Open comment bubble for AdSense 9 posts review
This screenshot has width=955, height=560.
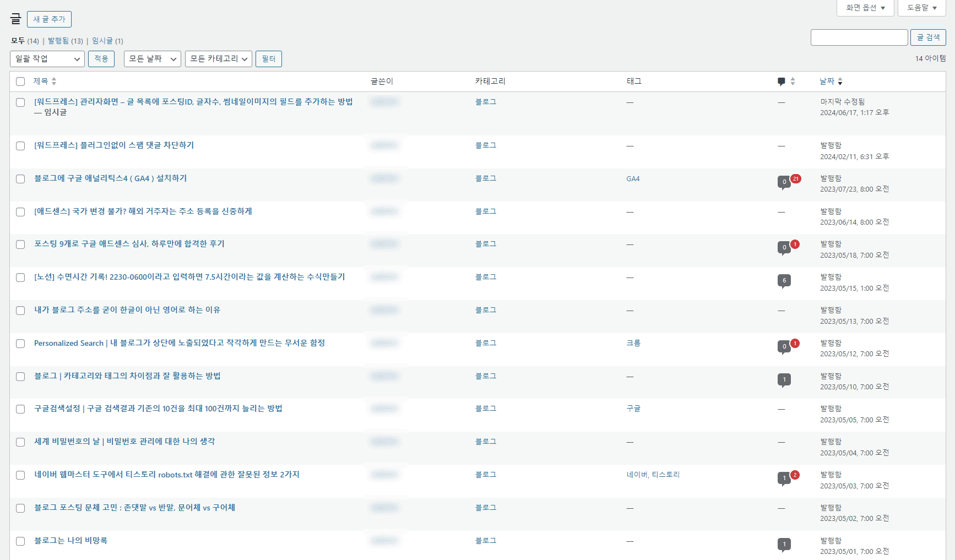click(784, 248)
